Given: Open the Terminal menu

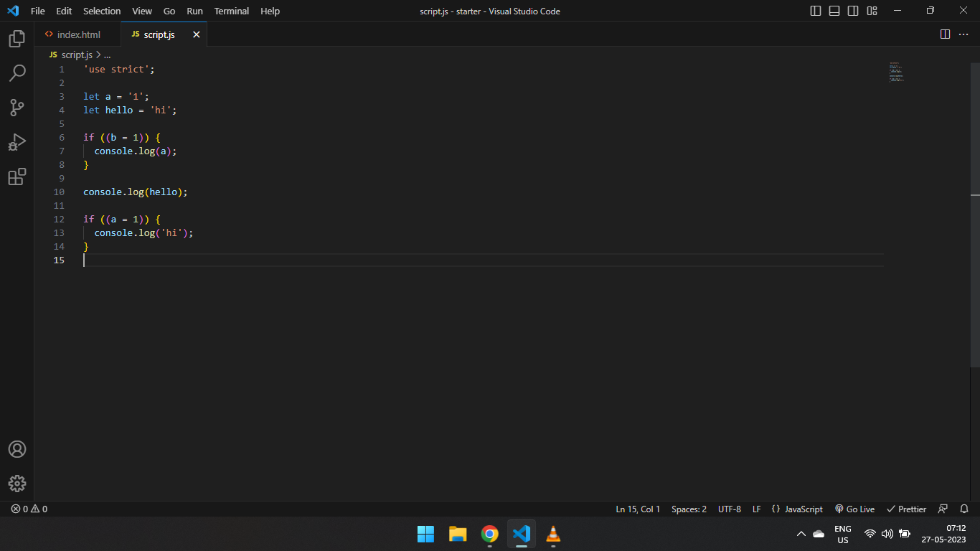Looking at the screenshot, I should point(232,11).
